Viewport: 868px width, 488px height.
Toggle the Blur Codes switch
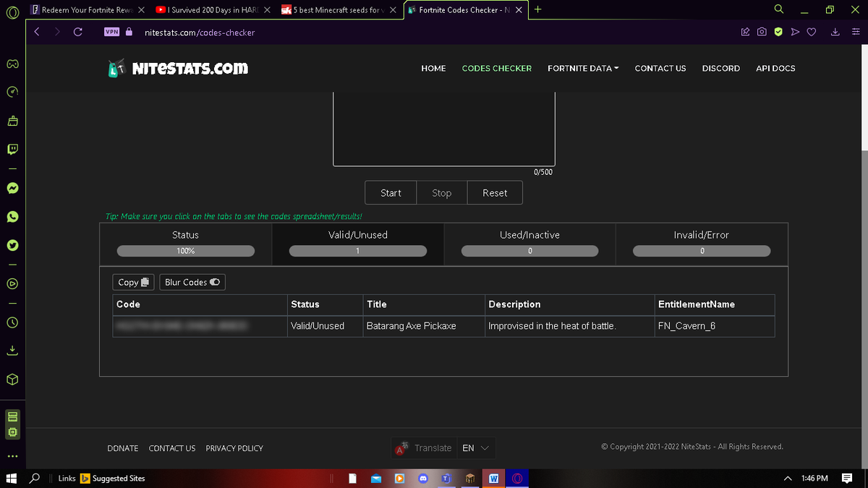pos(215,282)
